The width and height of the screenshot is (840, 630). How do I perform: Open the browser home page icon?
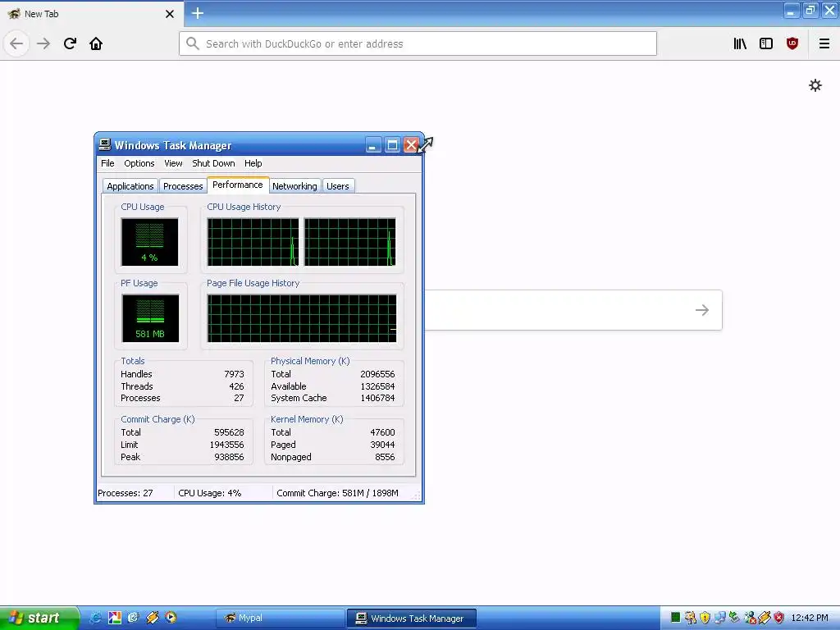[96, 43]
